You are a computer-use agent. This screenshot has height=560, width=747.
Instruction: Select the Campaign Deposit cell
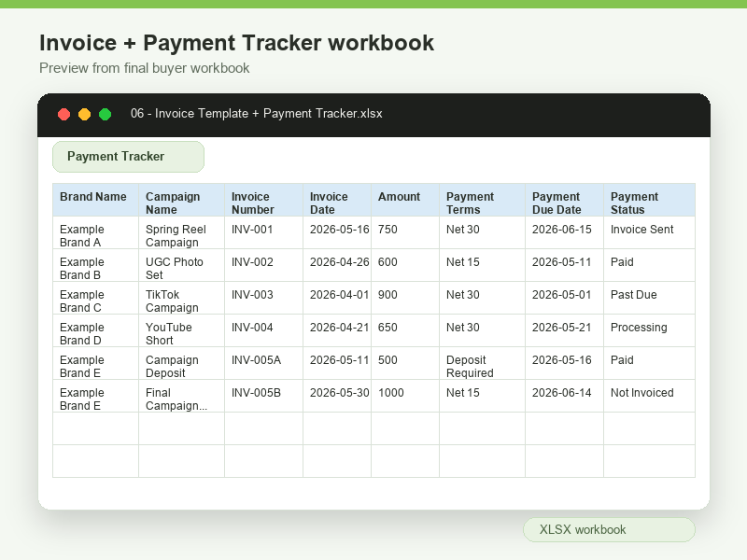click(x=181, y=363)
